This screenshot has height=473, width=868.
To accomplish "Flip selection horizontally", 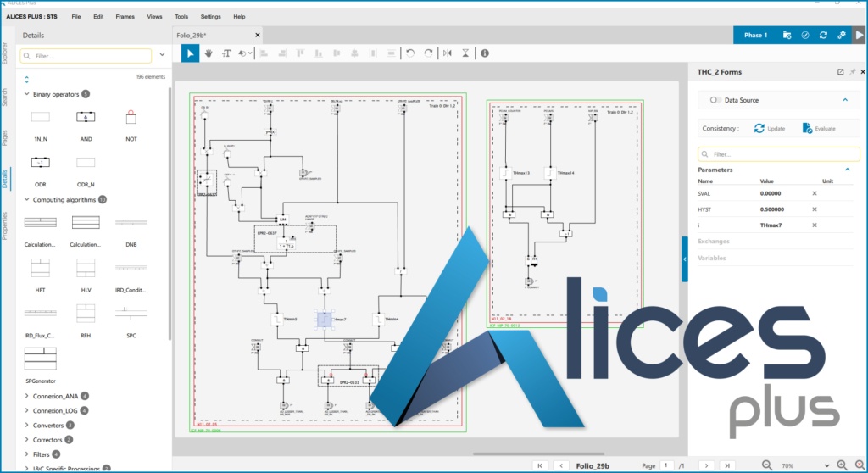I will (448, 53).
